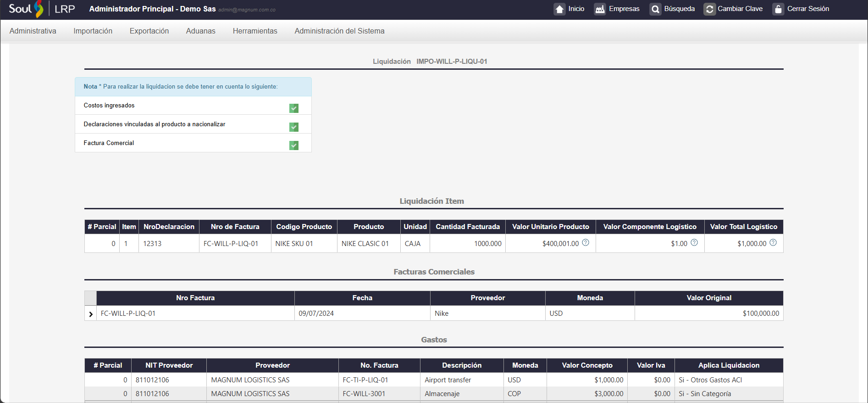Screen dimensions: 868x403
Task: Open the Empresas factory icon
Action: click(x=600, y=9)
